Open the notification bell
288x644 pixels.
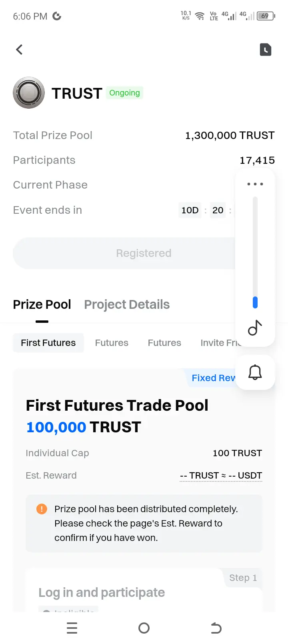click(x=255, y=372)
